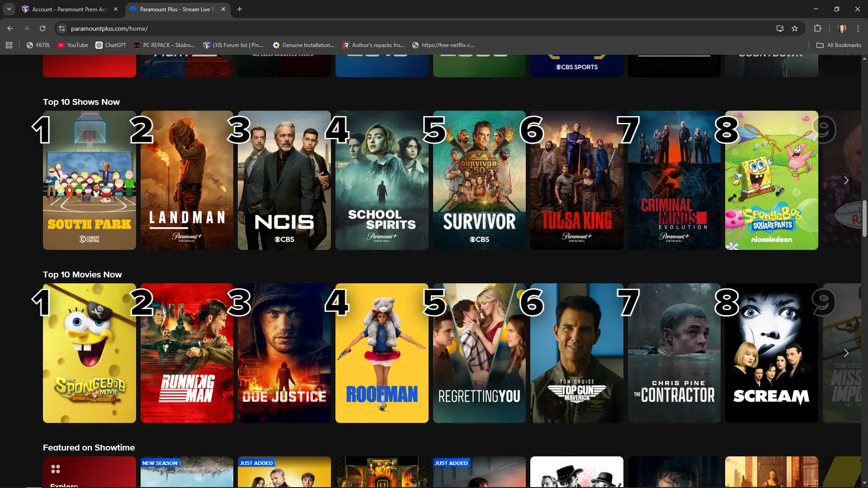
Task: Open Top Gun Maverick movie poster
Action: [577, 353]
